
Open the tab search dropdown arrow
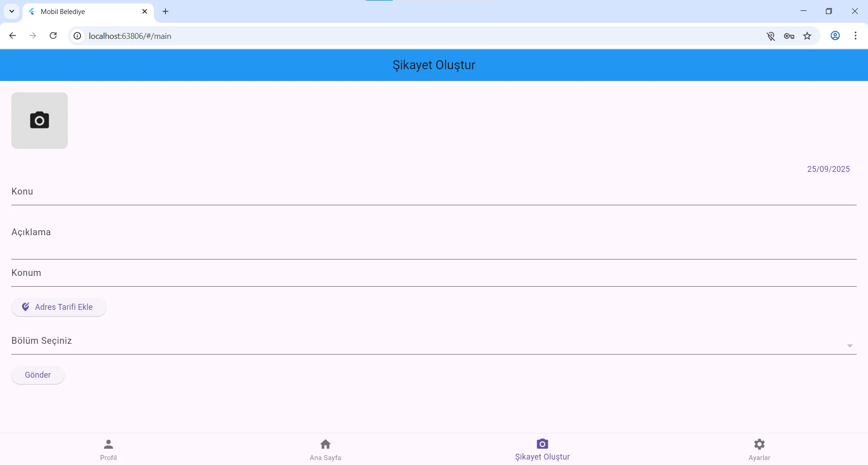pos(12,12)
